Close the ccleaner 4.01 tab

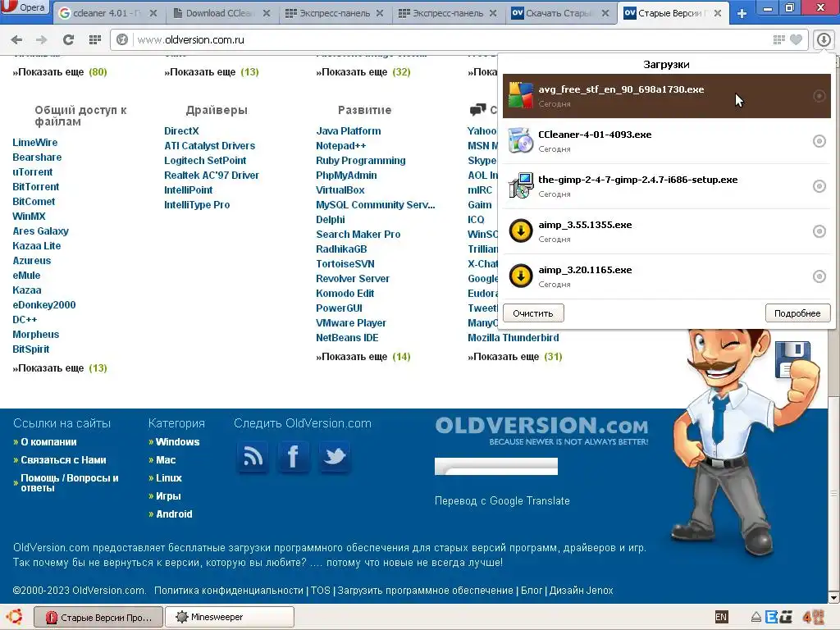(x=153, y=13)
